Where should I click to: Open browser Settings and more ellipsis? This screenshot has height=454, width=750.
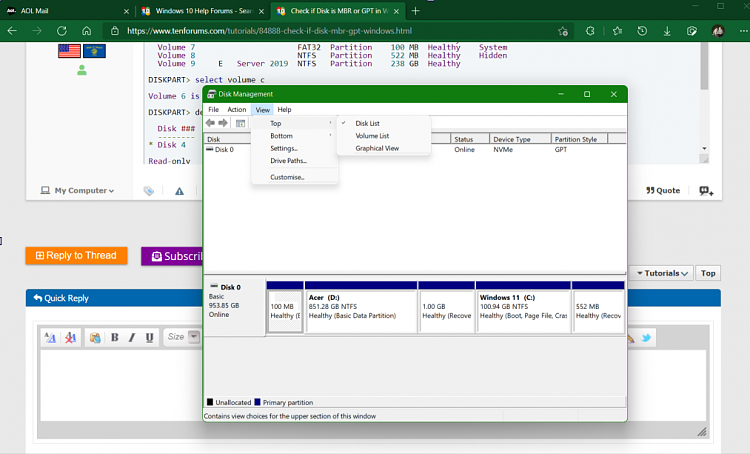pyautogui.click(x=743, y=31)
